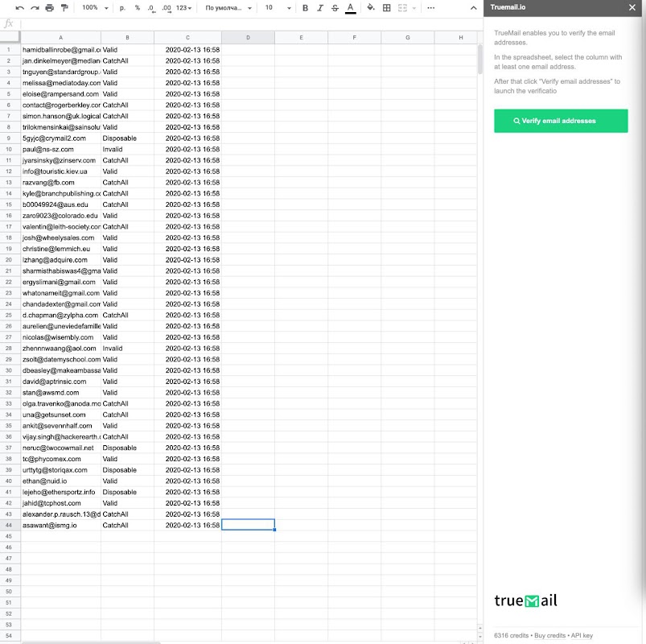Open the API key link
The width and height of the screenshot is (646, 644).
click(582, 635)
